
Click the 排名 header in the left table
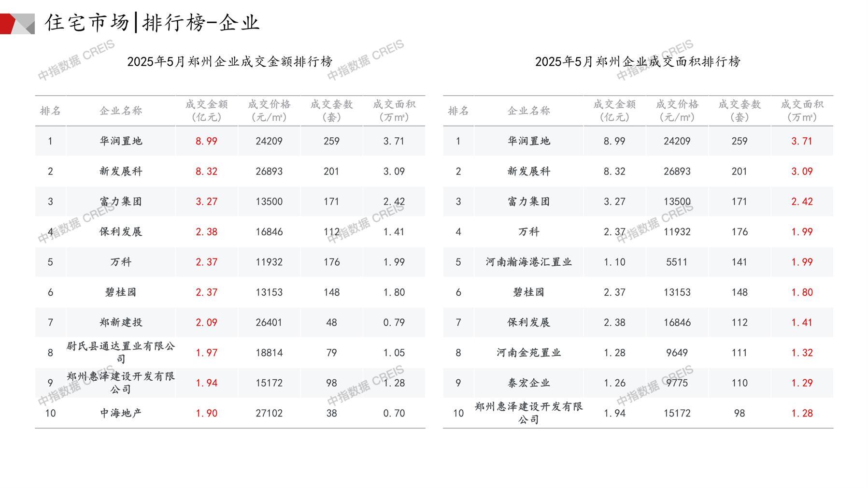pos(50,111)
